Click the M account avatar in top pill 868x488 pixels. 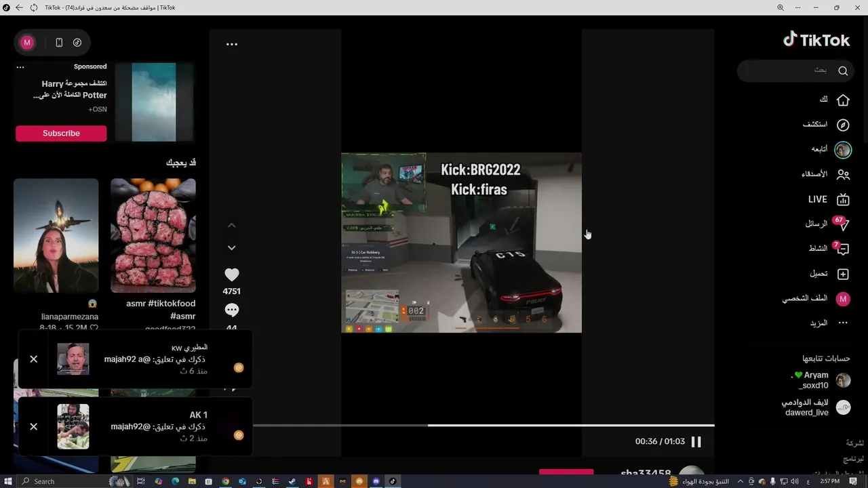[27, 42]
